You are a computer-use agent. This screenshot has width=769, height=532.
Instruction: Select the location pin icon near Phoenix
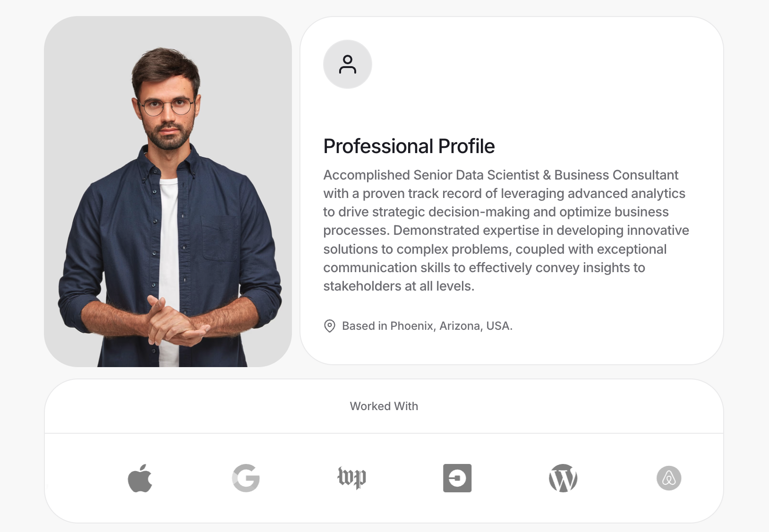click(330, 326)
